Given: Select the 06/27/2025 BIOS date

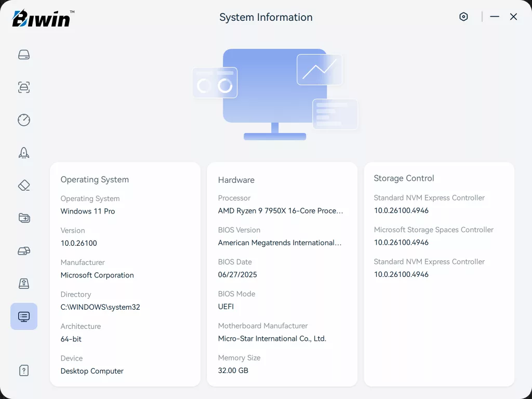Looking at the screenshot, I should pyautogui.click(x=237, y=274).
